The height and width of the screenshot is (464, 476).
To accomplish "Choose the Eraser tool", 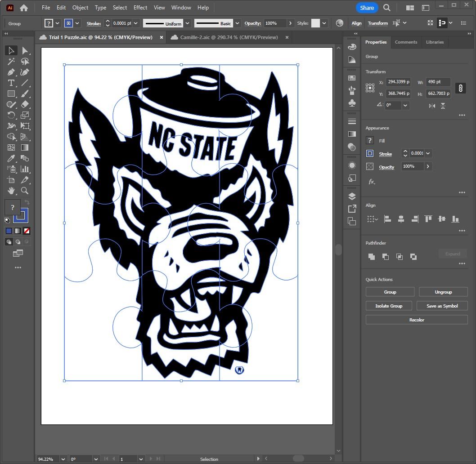I will click(25, 104).
